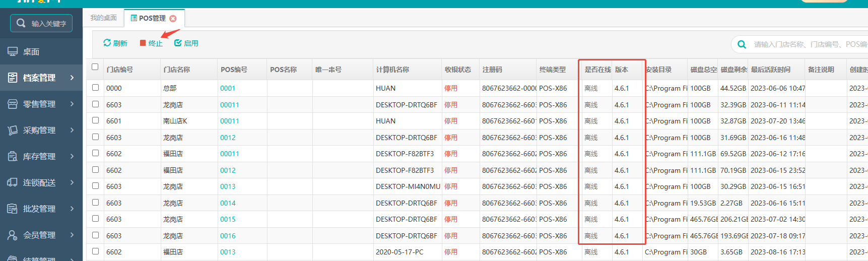Focus the 输入关键字 sidebar search field

[x=41, y=23]
